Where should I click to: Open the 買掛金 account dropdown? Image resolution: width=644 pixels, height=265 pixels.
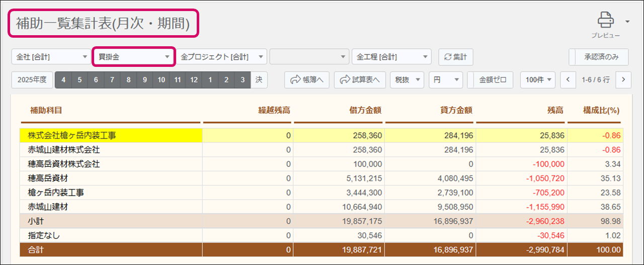134,57
